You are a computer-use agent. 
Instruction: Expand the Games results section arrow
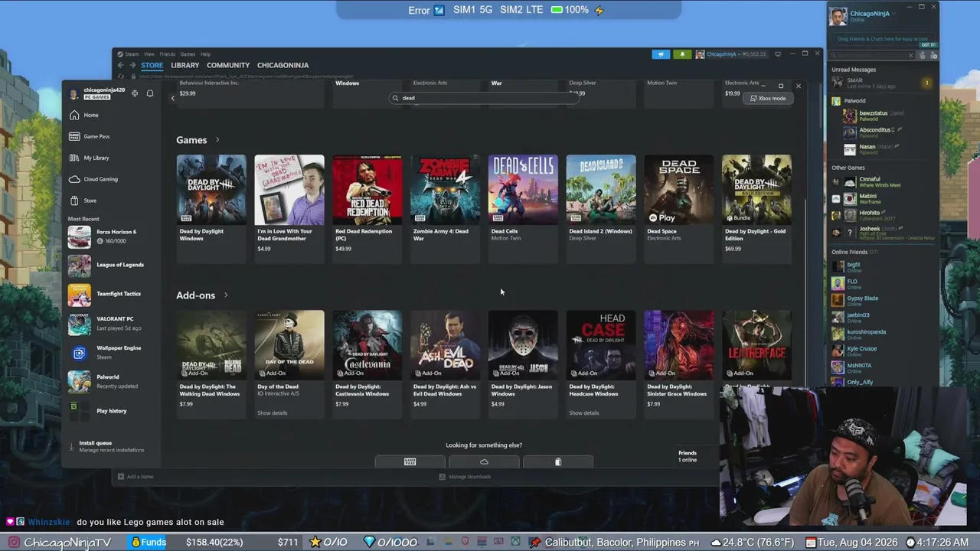(217, 140)
